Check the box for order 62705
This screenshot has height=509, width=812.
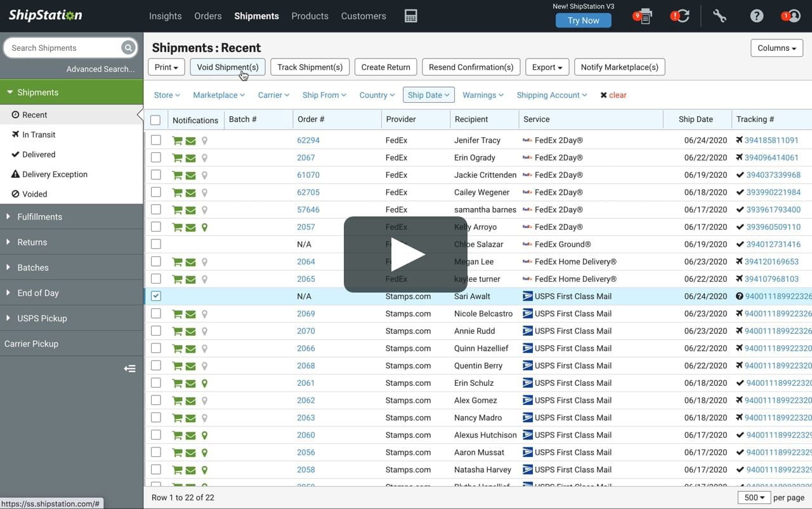coord(156,192)
